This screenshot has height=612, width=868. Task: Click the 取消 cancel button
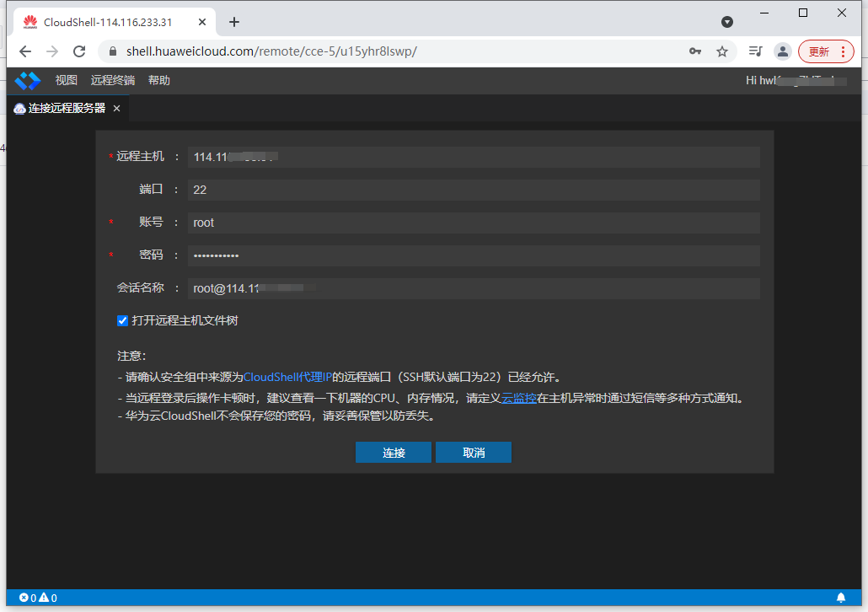click(x=474, y=453)
